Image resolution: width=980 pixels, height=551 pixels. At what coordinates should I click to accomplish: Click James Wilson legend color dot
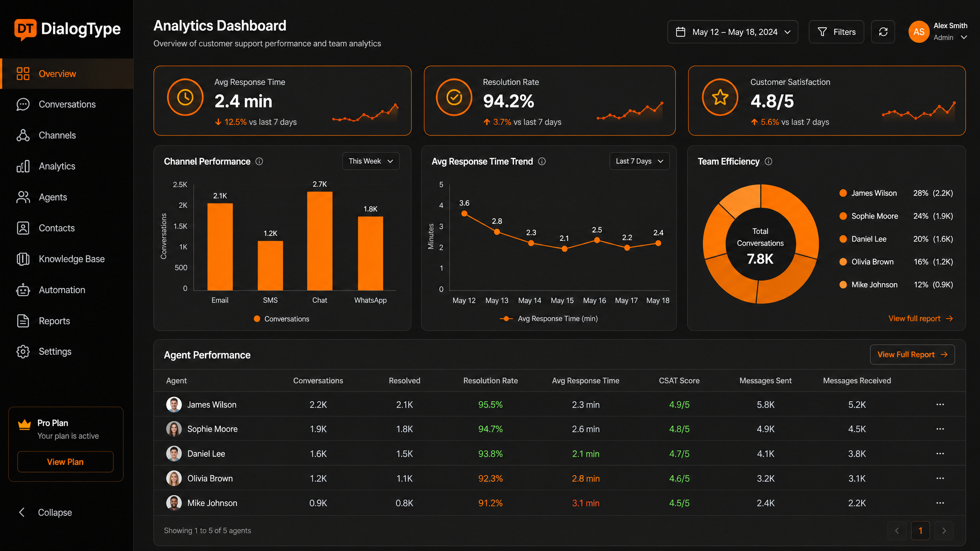point(843,193)
